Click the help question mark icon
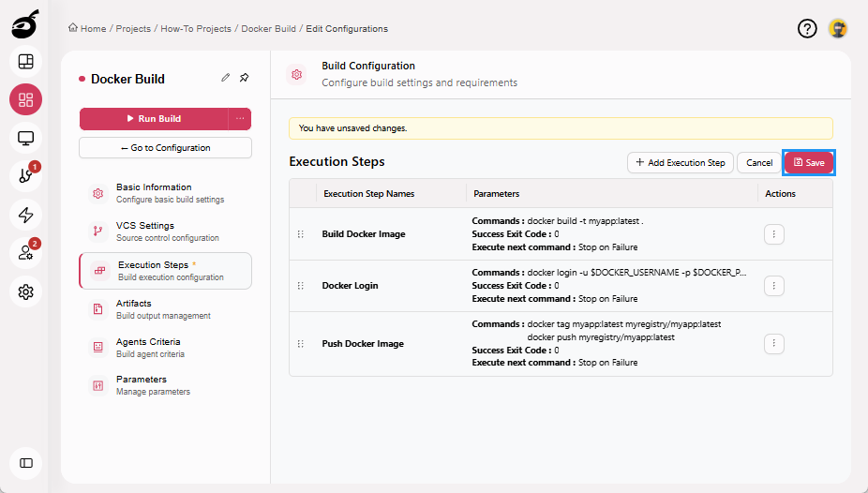Screen dimensions: 868x493 point(807,28)
